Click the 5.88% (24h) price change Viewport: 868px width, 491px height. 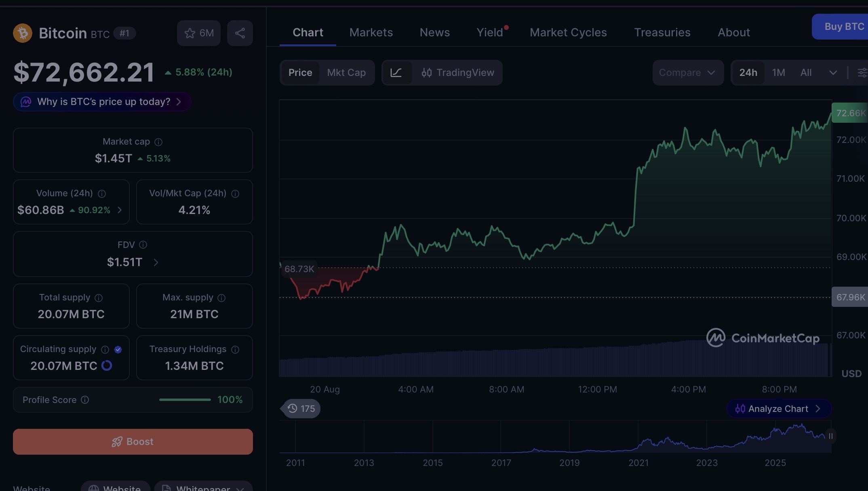coord(199,72)
